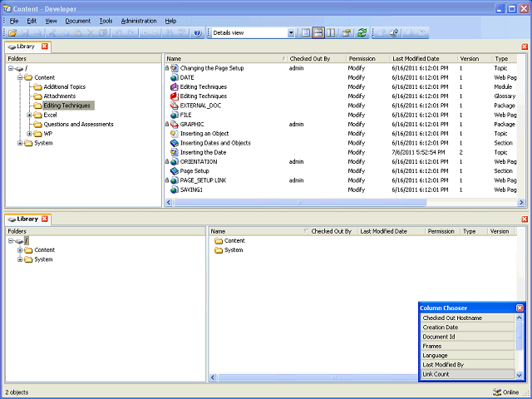Switch to single pane layout view
Image resolution: width=532 pixels, height=399 pixels.
(305, 33)
